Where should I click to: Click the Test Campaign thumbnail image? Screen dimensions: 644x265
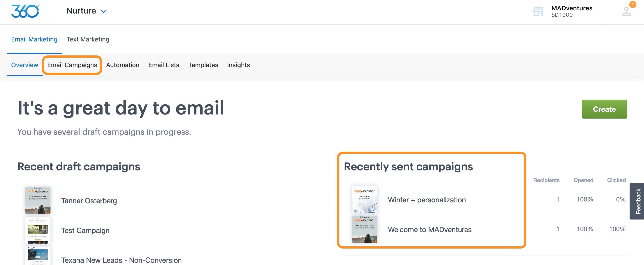pyautogui.click(x=38, y=230)
